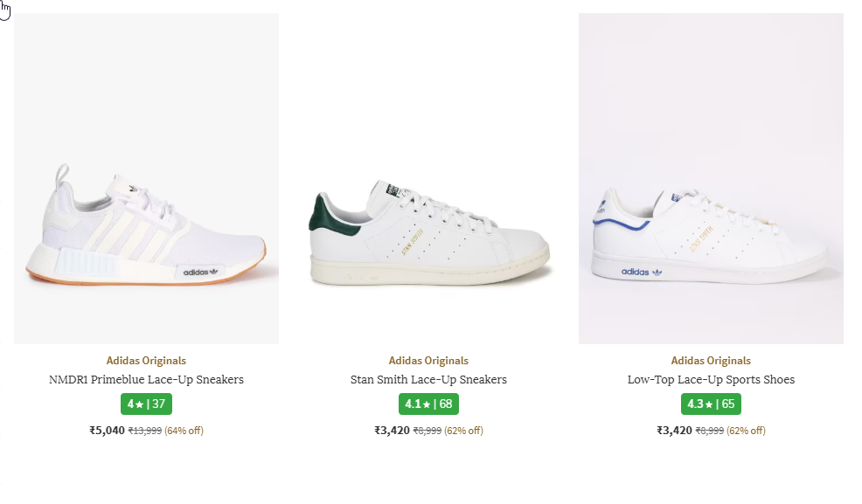862x504 pixels.
Task: Click the struck-through ₹8,999 price under Stan Smith
Action: [427, 431]
